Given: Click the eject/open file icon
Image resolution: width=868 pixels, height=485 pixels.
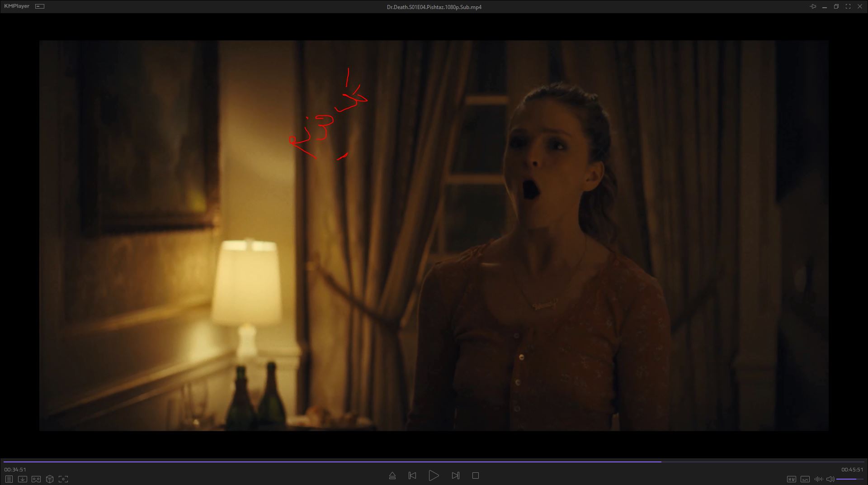Looking at the screenshot, I should [392, 475].
